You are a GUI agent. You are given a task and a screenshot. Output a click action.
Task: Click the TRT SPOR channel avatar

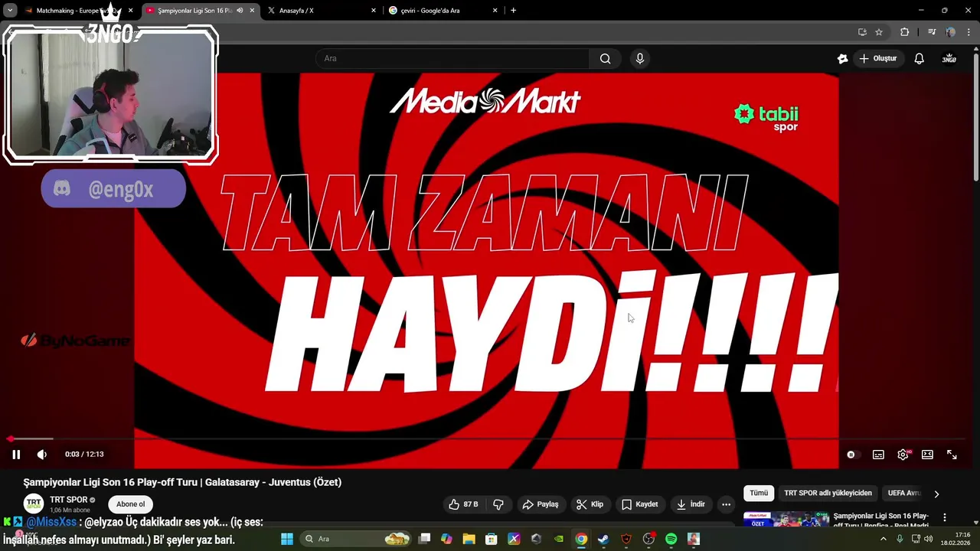[x=33, y=504]
